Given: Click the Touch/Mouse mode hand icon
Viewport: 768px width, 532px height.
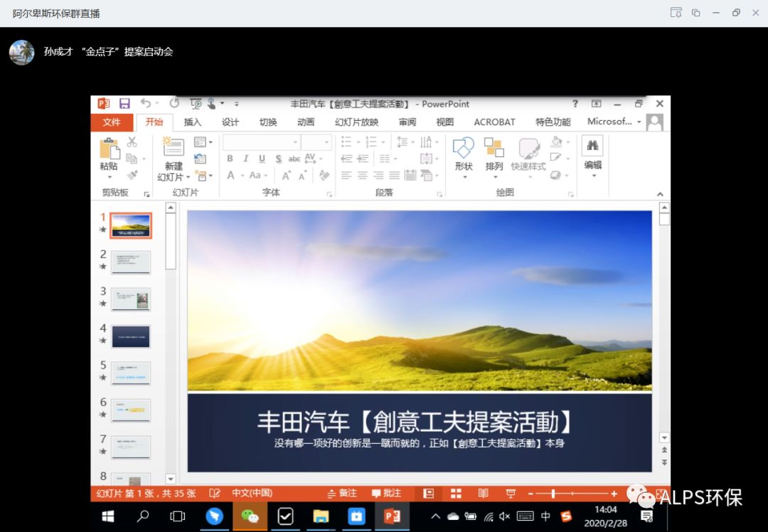Looking at the screenshot, I should (212, 103).
